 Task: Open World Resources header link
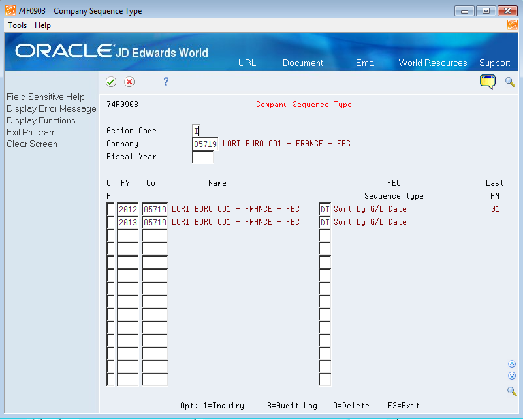(433, 63)
